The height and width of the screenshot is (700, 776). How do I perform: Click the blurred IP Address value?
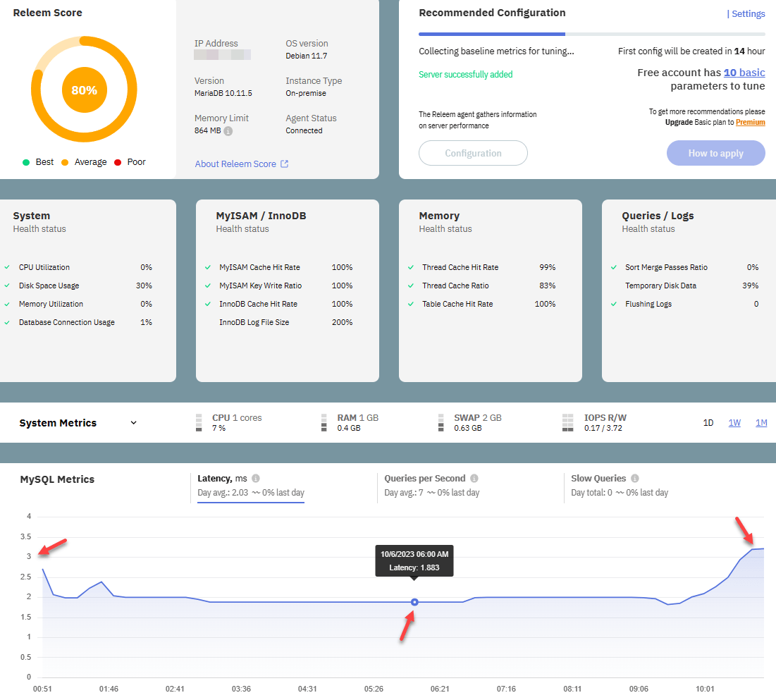click(x=222, y=54)
